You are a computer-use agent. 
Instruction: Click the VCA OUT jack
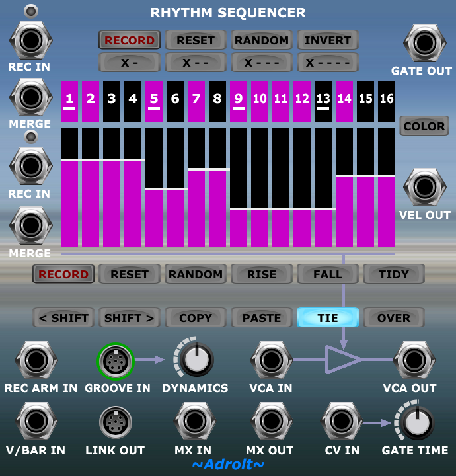(414, 360)
